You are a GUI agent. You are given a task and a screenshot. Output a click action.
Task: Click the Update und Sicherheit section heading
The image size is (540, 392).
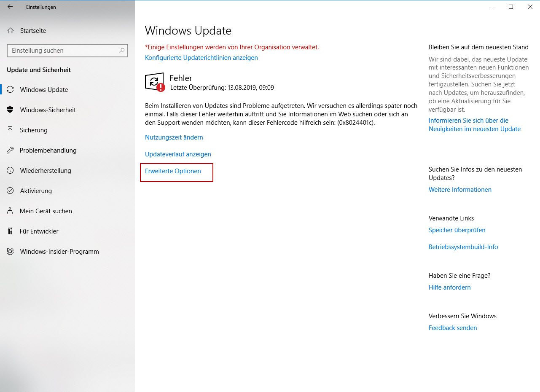tap(39, 70)
